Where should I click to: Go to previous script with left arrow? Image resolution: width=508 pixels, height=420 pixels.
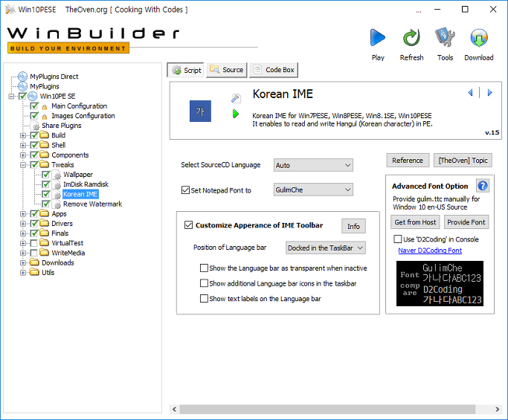point(470,93)
